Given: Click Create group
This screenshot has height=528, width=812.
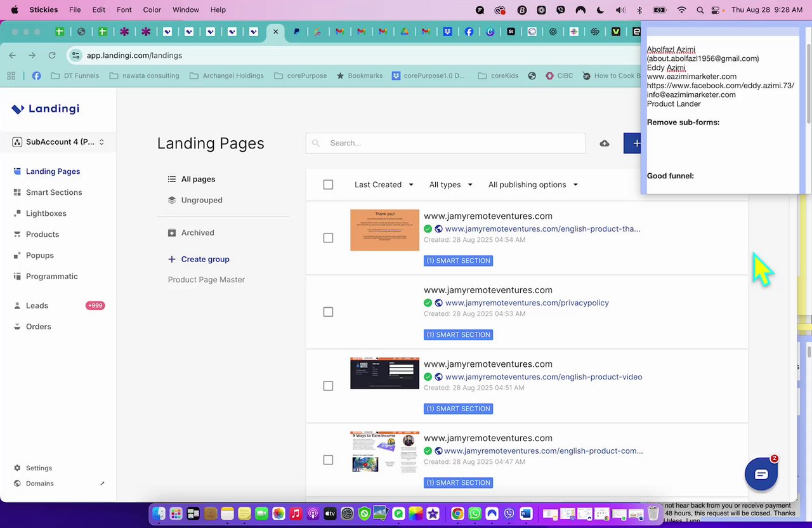Looking at the screenshot, I should (199, 259).
